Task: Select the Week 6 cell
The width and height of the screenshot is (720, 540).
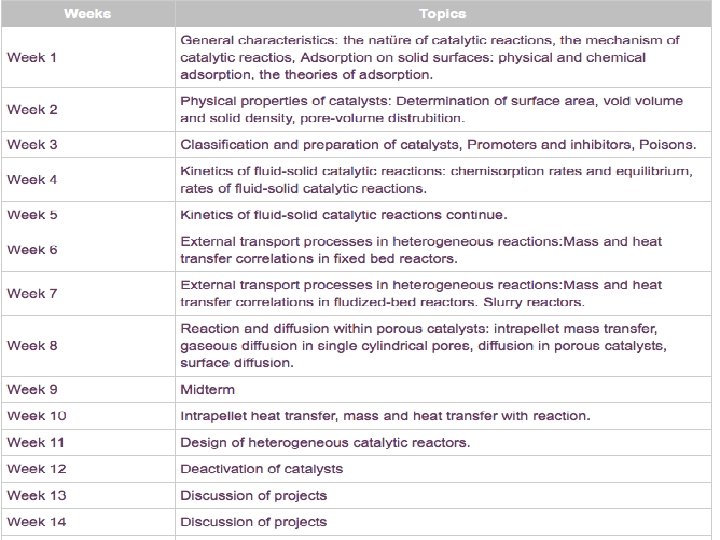Action: click(x=32, y=249)
